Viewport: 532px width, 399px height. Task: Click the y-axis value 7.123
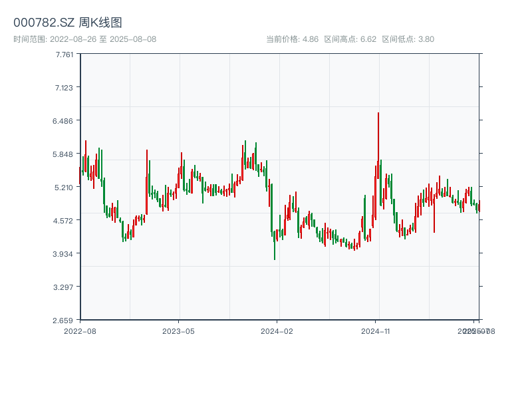(64, 88)
